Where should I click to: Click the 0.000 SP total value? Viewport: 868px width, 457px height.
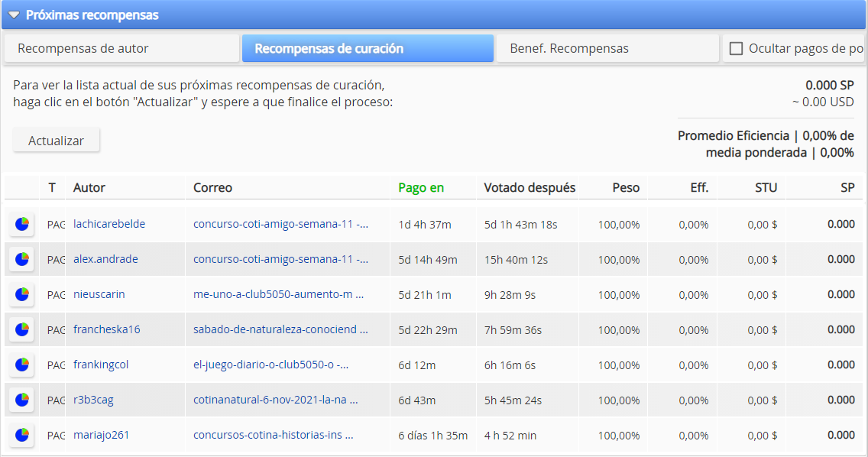click(x=829, y=86)
